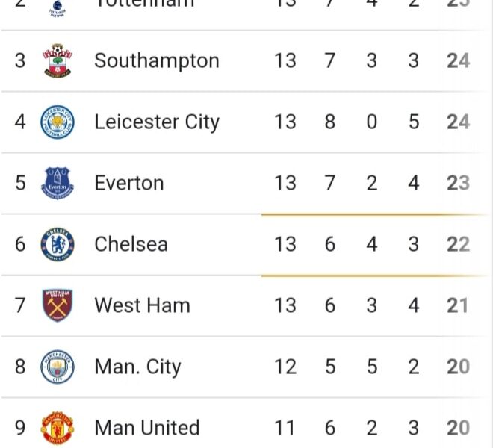Open the Southampton team name
This screenshot has height=448, width=493.
pyautogui.click(x=157, y=61)
